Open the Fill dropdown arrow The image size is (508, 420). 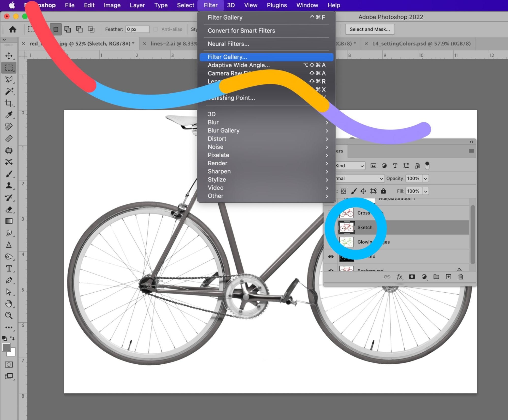[426, 191]
